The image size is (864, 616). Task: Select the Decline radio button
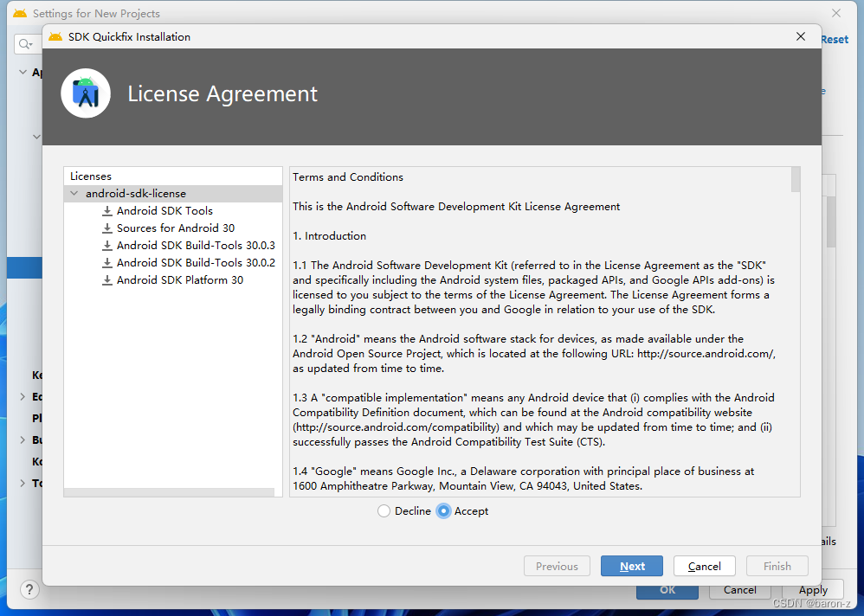tap(384, 510)
